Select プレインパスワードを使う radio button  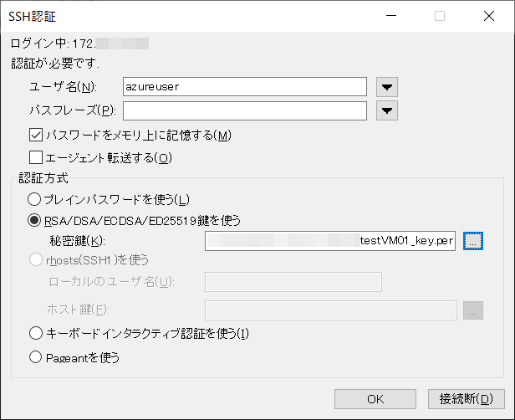(x=34, y=199)
